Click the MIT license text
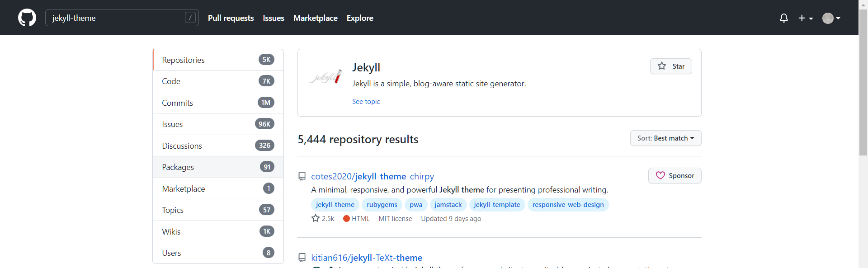 (396, 219)
